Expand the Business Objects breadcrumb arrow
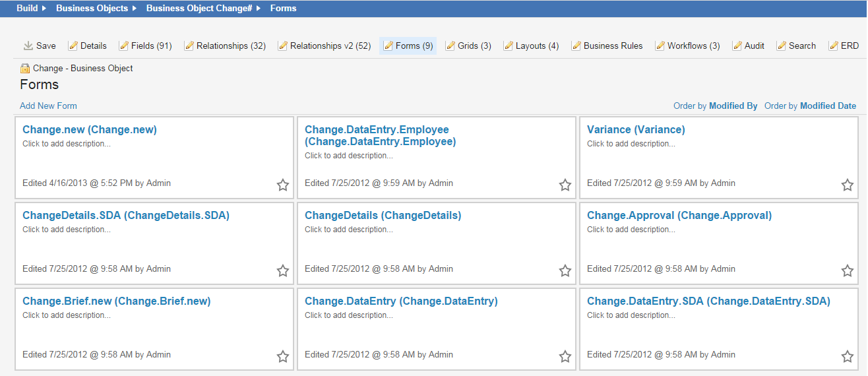The image size is (868, 376). 135,9
